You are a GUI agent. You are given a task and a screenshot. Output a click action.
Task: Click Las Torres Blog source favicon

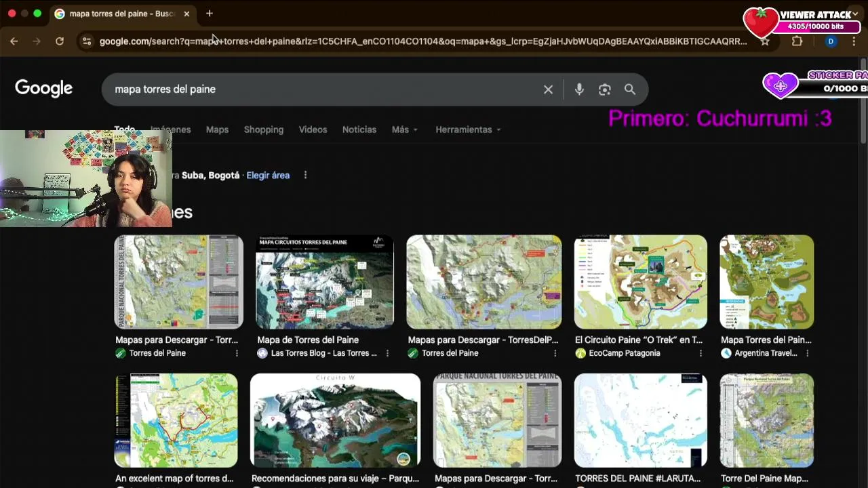tap(262, 353)
